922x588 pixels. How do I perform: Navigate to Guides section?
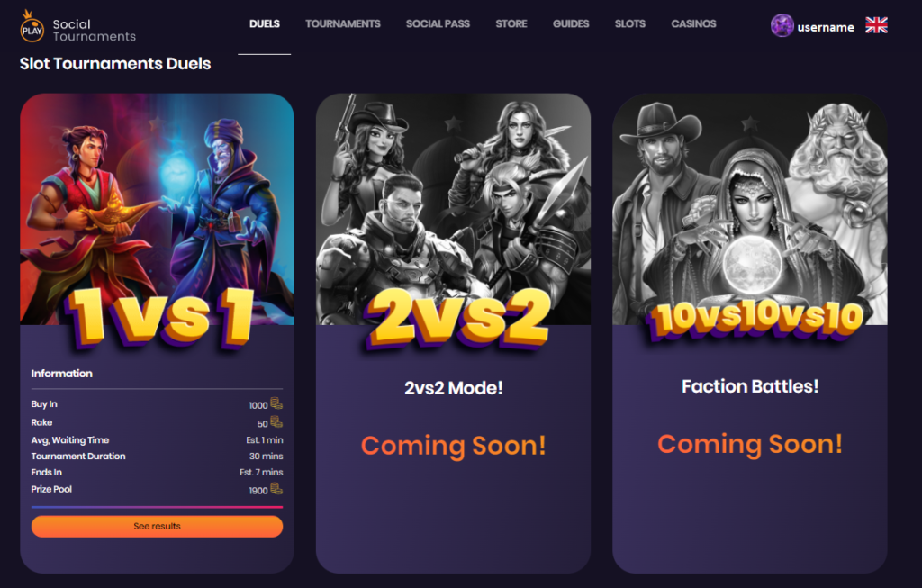point(571,24)
